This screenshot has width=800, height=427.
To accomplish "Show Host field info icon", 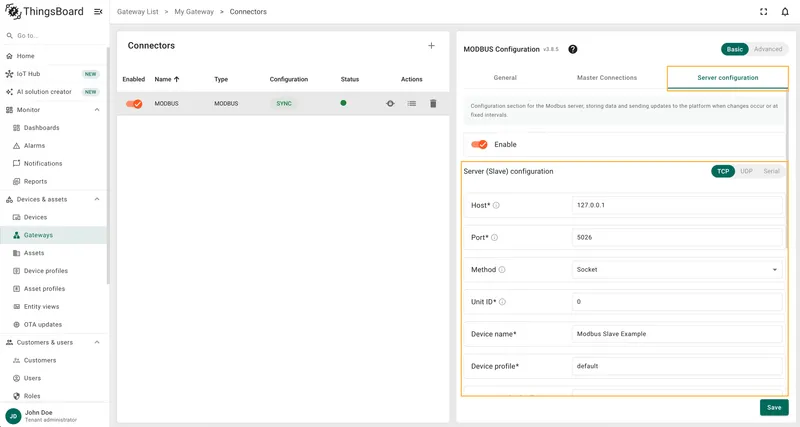I will 496,205.
